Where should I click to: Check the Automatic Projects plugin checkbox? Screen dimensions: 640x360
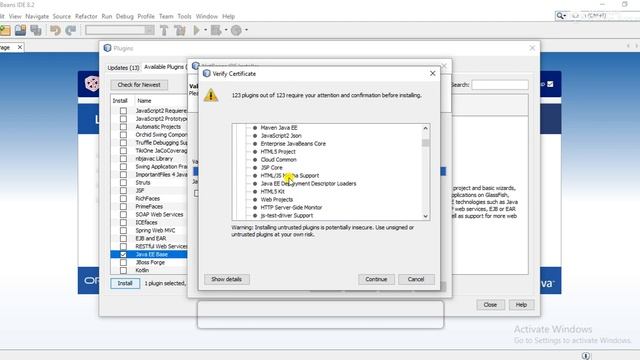[x=123, y=127]
